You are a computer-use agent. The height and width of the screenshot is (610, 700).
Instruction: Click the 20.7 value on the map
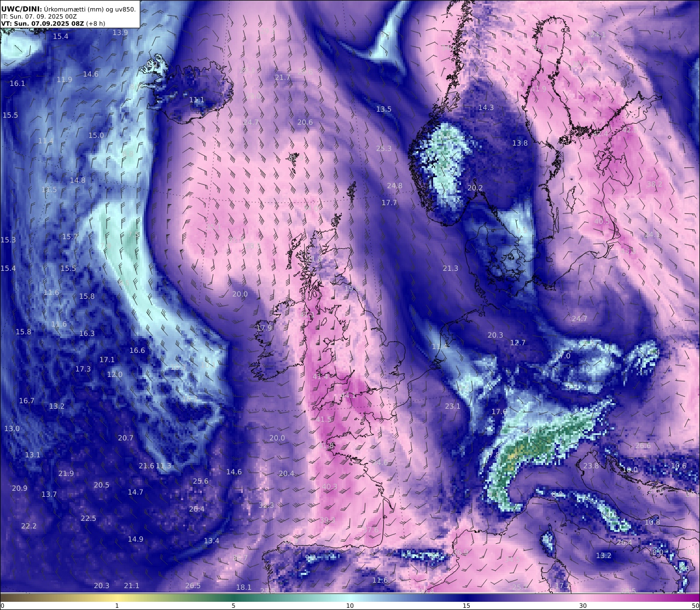(x=126, y=438)
